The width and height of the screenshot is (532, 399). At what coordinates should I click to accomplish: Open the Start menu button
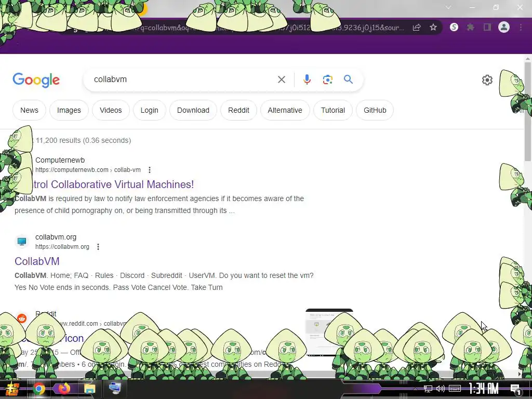tap(12, 389)
